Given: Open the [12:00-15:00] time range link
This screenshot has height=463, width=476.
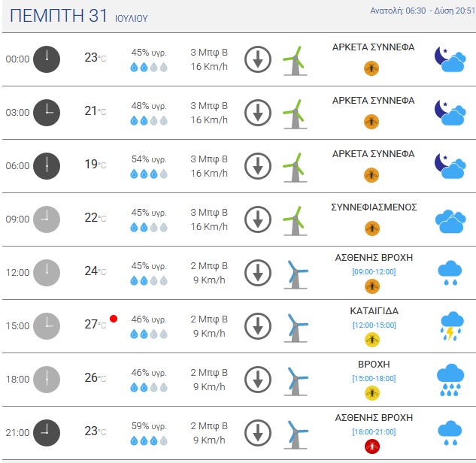Looking at the screenshot, I should click(x=374, y=325).
